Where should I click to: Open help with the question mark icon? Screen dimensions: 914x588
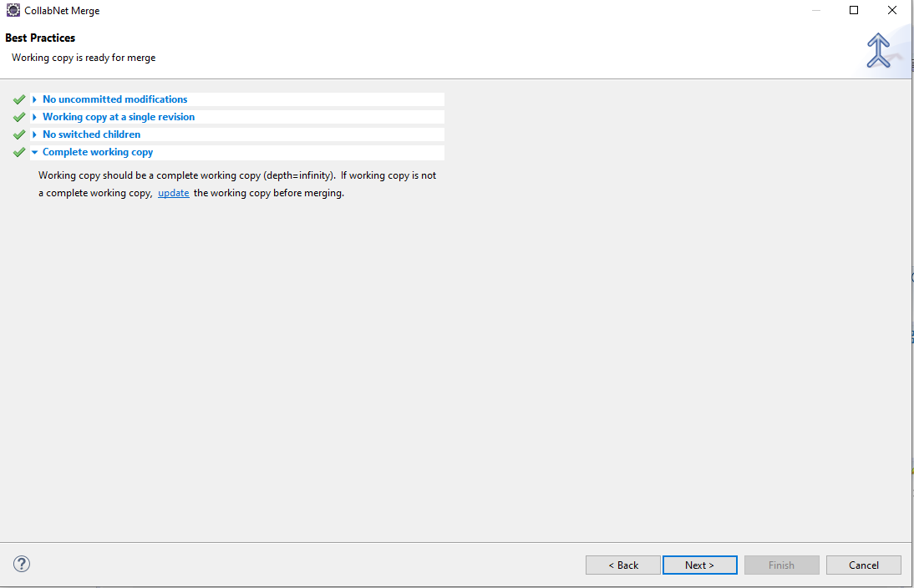[x=22, y=564]
